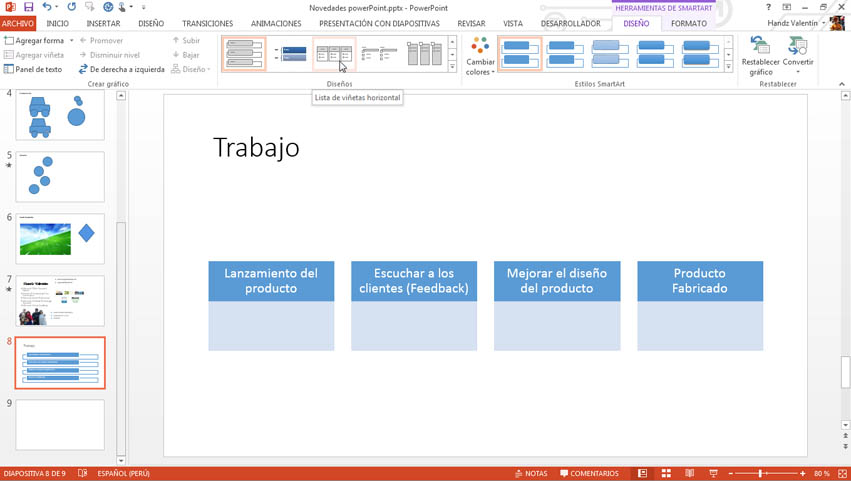The image size is (851, 481).
Task: Click the Save icon in quick access toolbar
Action: pos(28,7)
